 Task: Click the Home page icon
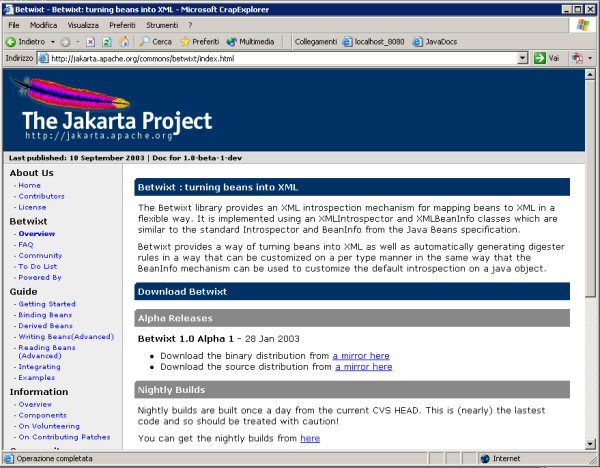tap(124, 41)
